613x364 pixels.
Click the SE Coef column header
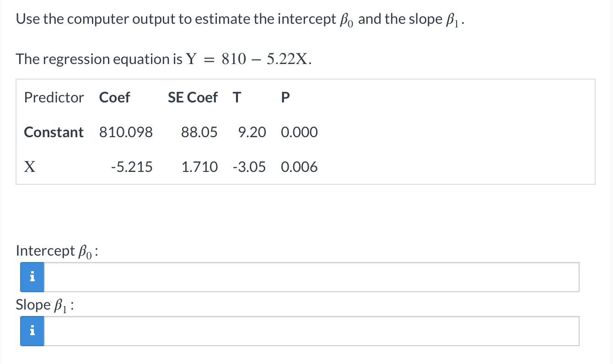point(193,97)
